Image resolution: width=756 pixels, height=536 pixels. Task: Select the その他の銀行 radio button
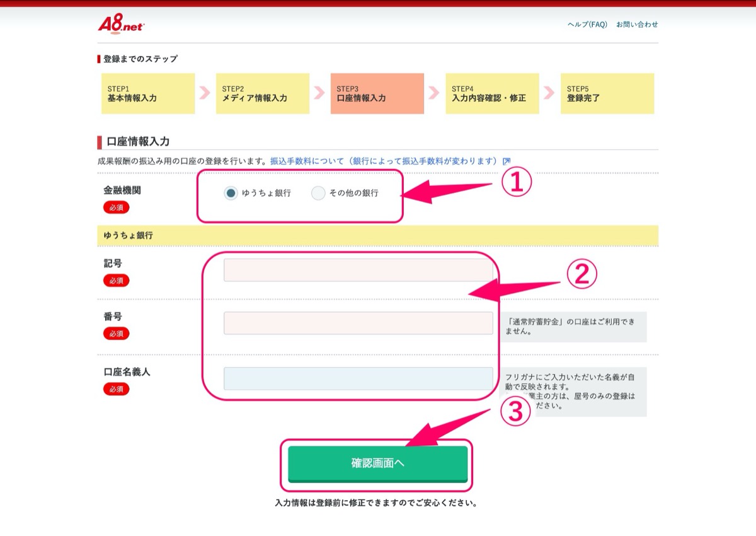318,194
